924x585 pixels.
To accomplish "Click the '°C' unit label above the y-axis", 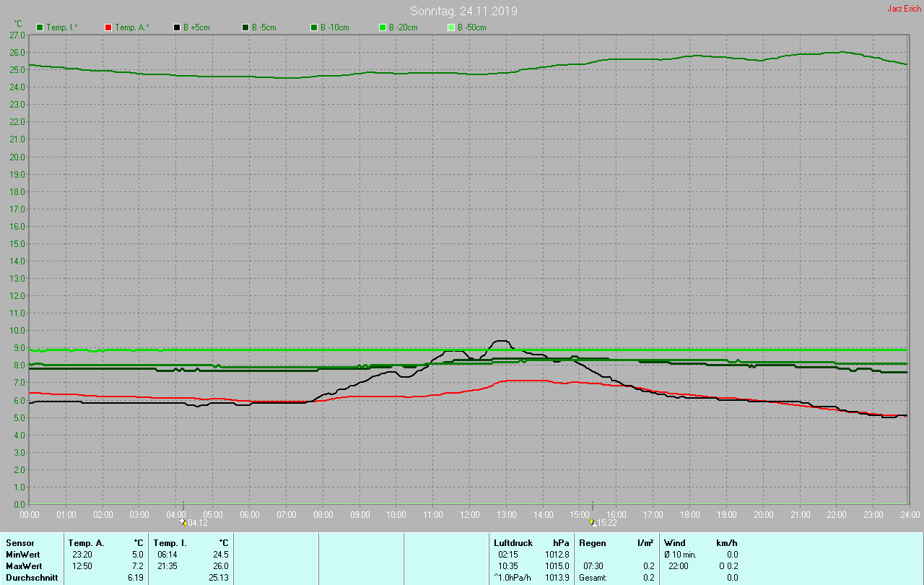I will (x=18, y=24).
